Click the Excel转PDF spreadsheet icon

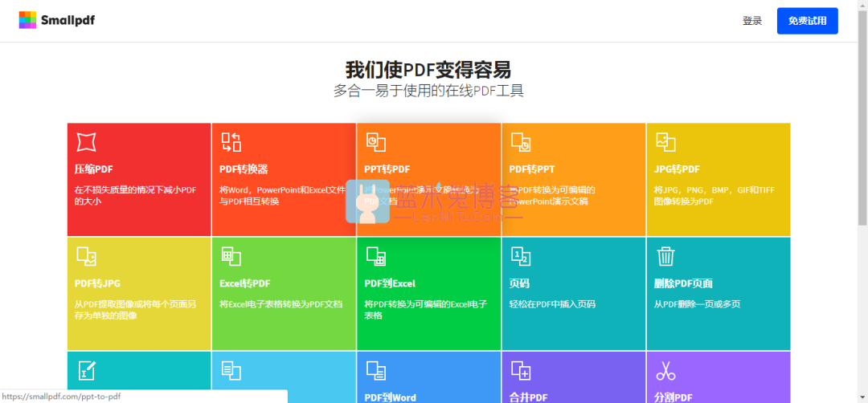click(x=231, y=256)
